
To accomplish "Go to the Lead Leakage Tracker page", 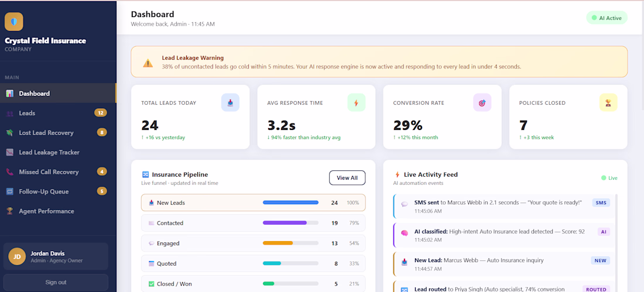I will coord(58,152).
